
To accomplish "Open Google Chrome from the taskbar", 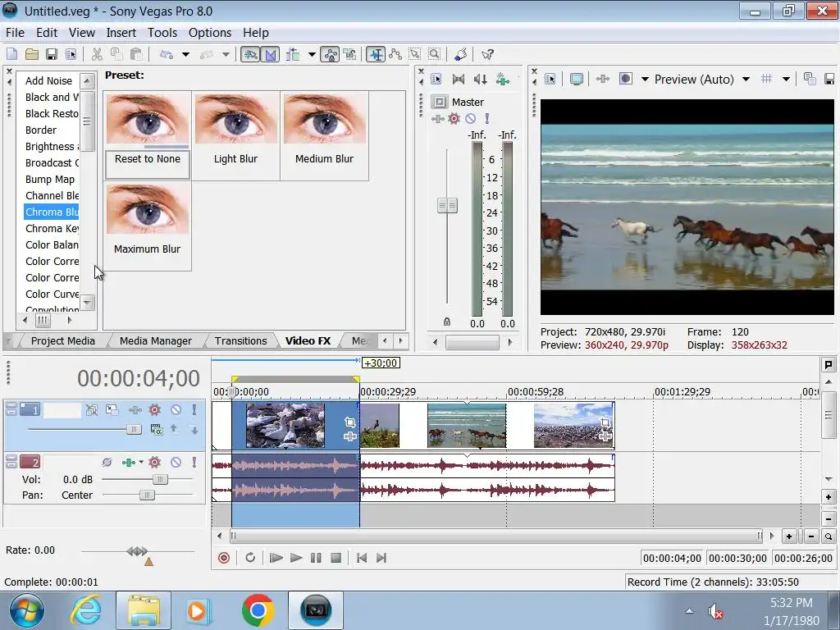I will (258, 610).
